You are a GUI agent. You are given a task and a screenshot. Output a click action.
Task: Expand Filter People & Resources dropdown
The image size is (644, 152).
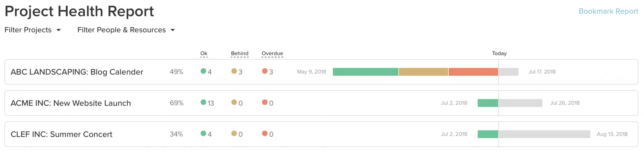[126, 30]
